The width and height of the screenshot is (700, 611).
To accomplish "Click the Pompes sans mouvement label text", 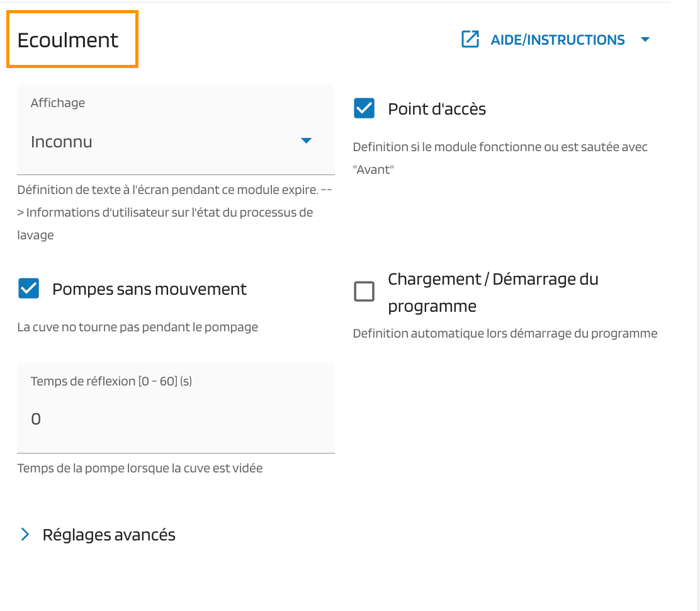I will 149,289.
